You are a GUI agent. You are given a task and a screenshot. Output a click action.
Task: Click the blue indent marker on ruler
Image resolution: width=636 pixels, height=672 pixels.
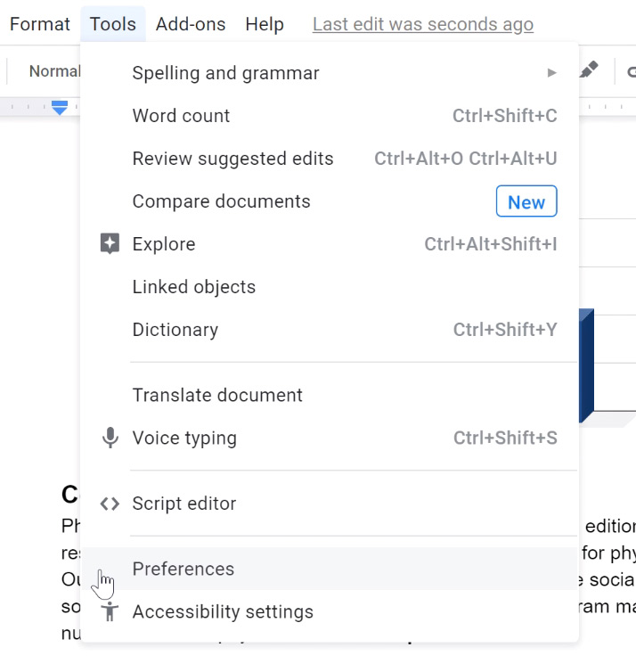click(x=60, y=108)
